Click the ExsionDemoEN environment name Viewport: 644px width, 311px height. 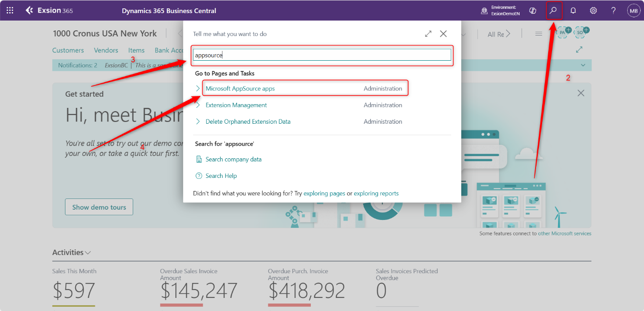505,14
